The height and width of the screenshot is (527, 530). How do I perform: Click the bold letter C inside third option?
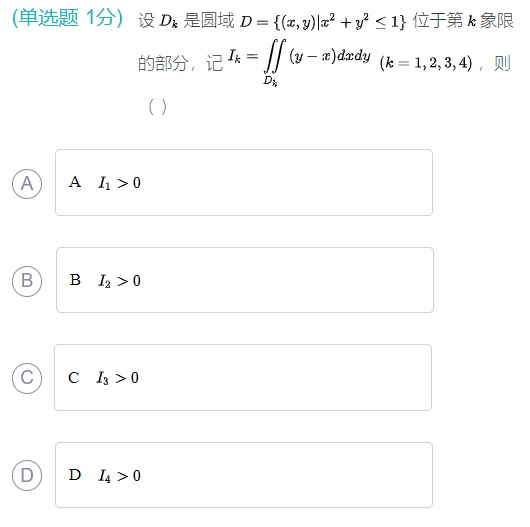point(74,378)
